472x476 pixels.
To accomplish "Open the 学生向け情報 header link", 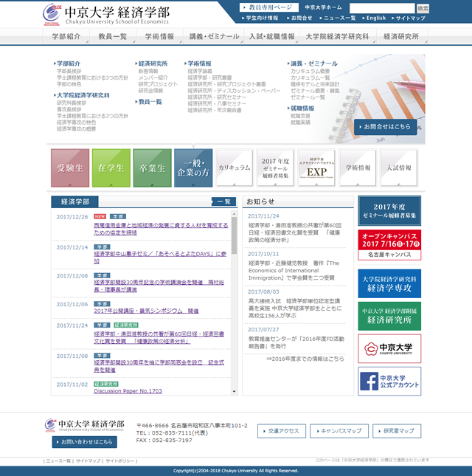I will (260, 18).
